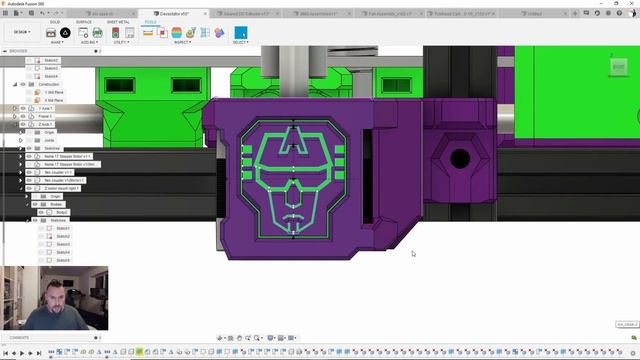Switch to the Untitled document tab

coord(534,13)
